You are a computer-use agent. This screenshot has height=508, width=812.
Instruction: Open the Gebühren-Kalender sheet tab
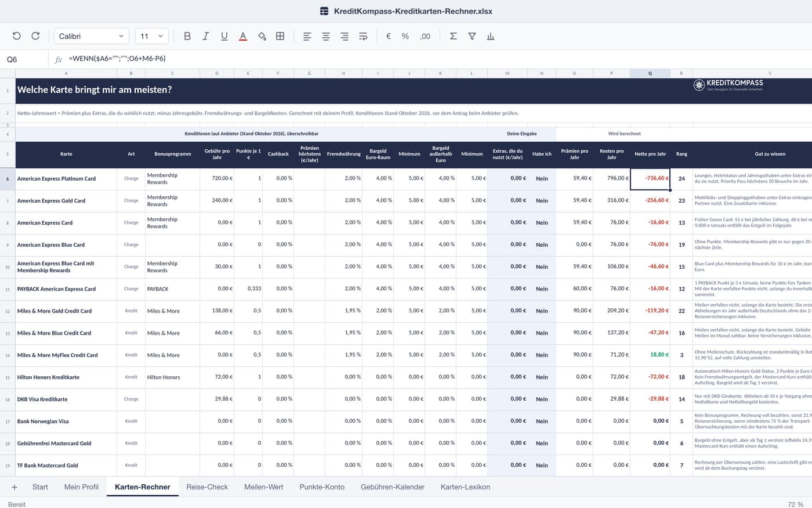click(393, 487)
